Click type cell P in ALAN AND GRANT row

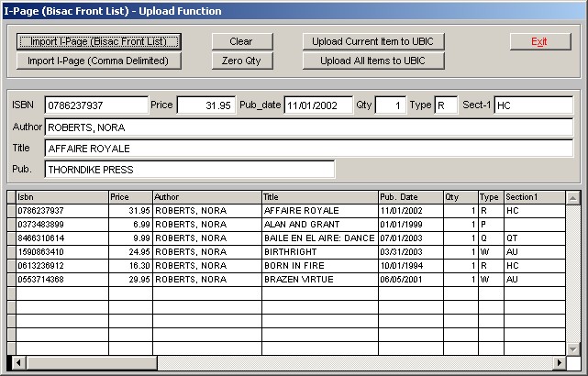(492, 225)
